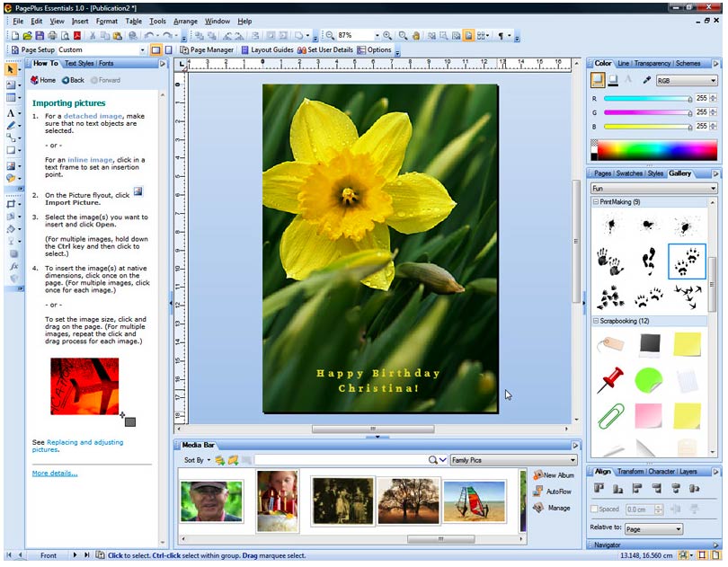Click the New Album icon

tap(537, 475)
